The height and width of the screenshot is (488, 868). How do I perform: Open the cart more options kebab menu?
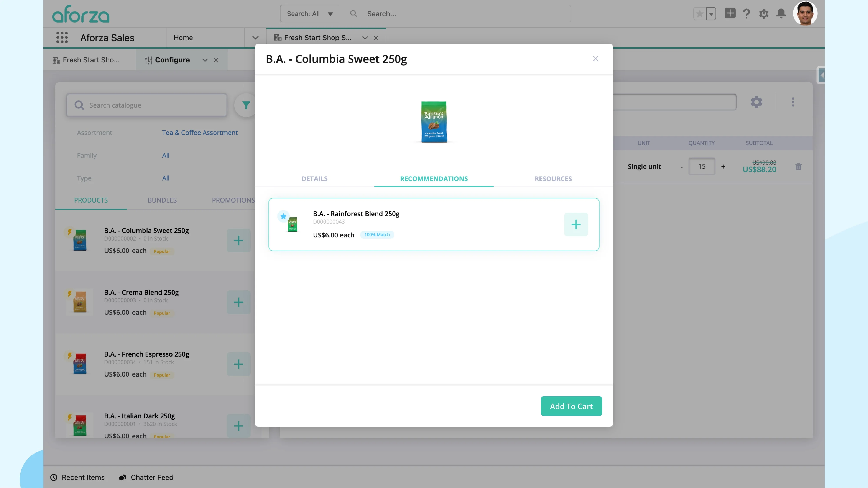pos(793,102)
